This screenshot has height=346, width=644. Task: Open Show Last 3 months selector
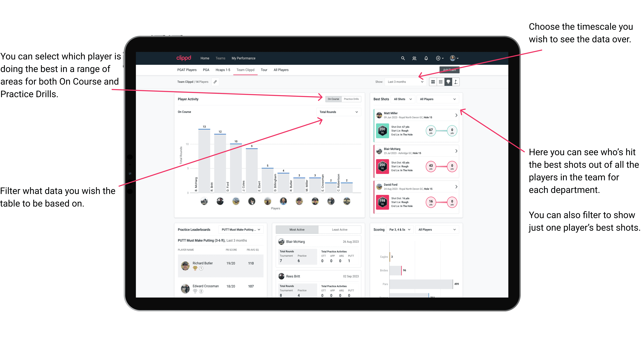tap(407, 82)
